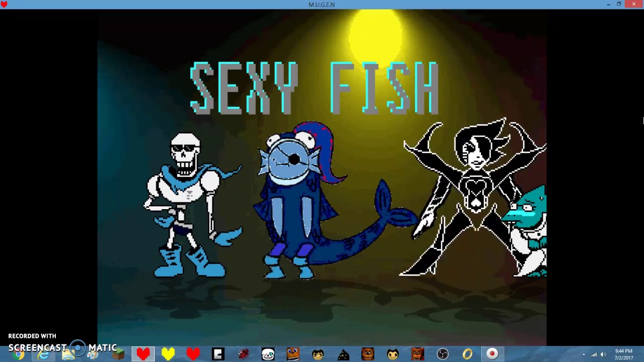
Task: Launch Internet Explorer taskbar icon
Action: click(x=43, y=354)
